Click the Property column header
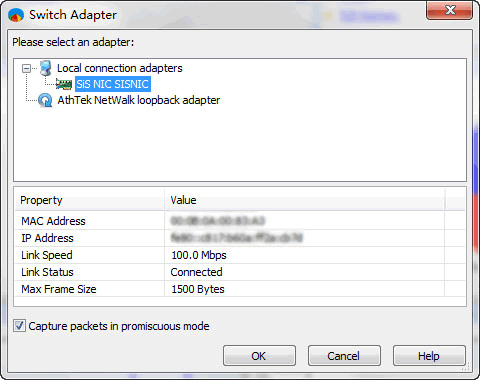This screenshot has height=380, width=480. point(90,200)
